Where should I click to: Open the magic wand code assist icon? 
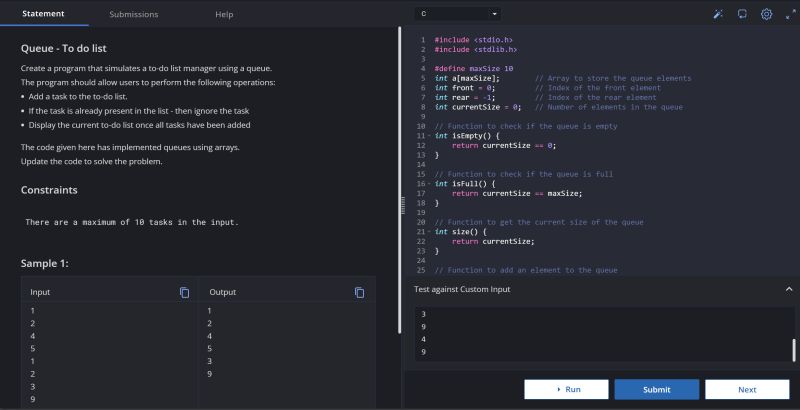718,14
